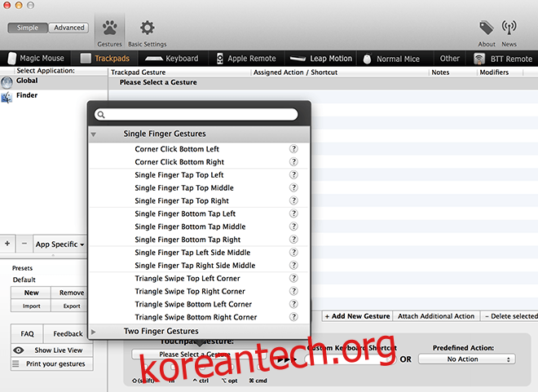Click the New preset button
538x392 pixels.
[31, 293]
